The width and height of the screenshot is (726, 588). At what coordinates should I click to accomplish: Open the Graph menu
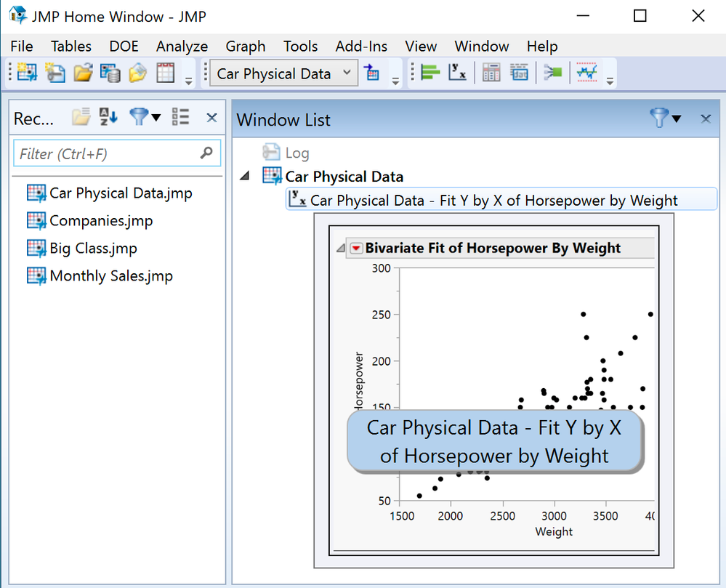click(x=245, y=46)
